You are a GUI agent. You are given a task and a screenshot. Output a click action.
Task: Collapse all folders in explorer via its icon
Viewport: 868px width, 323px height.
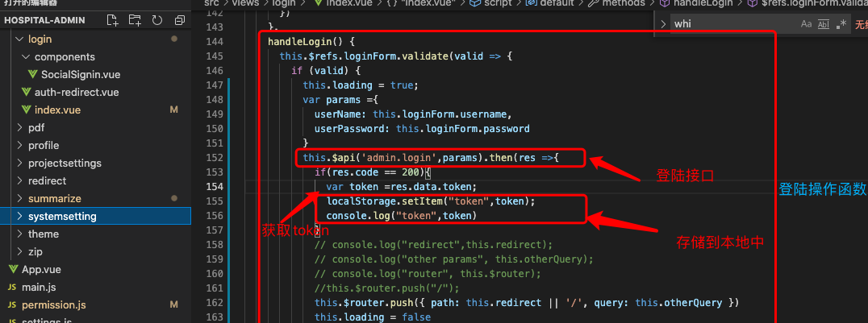click(179, 20)
